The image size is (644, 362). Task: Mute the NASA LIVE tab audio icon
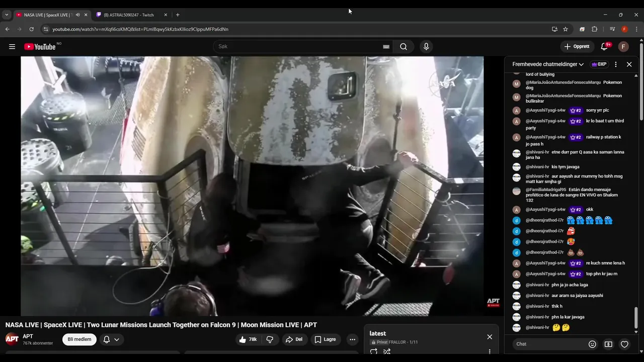pyautogui.click(x=77, y=15)
